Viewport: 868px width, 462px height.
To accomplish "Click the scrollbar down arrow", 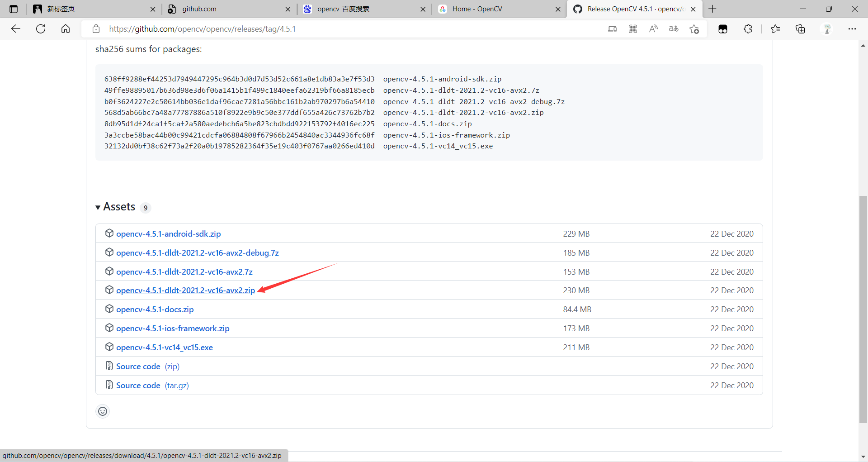I will [x=863, y=457].
